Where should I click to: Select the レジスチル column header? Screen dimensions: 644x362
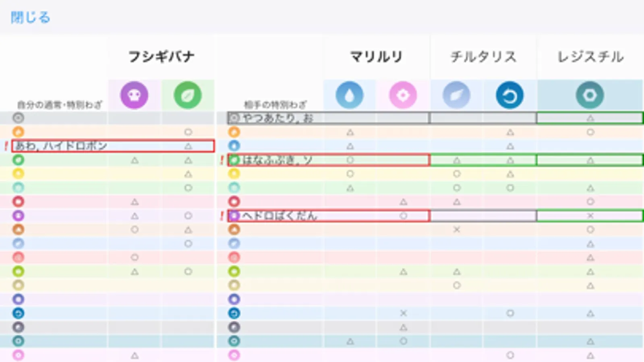(x=590, y=56)
